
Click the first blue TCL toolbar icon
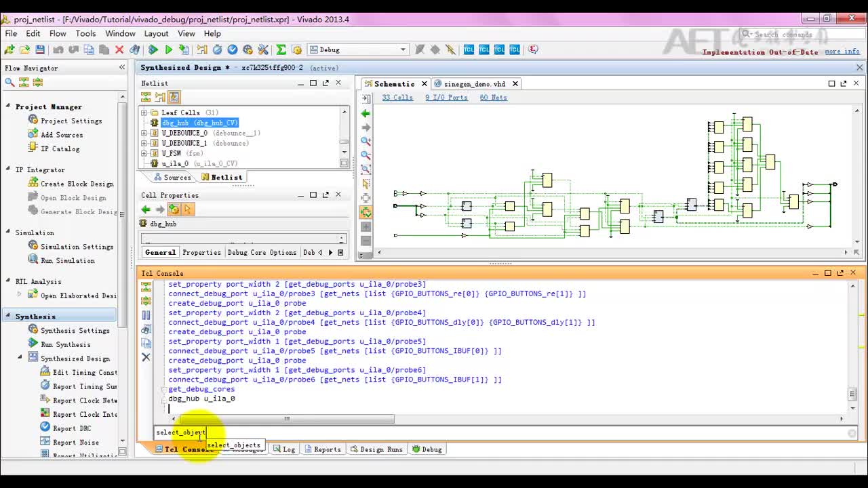(x=469, y=49)
